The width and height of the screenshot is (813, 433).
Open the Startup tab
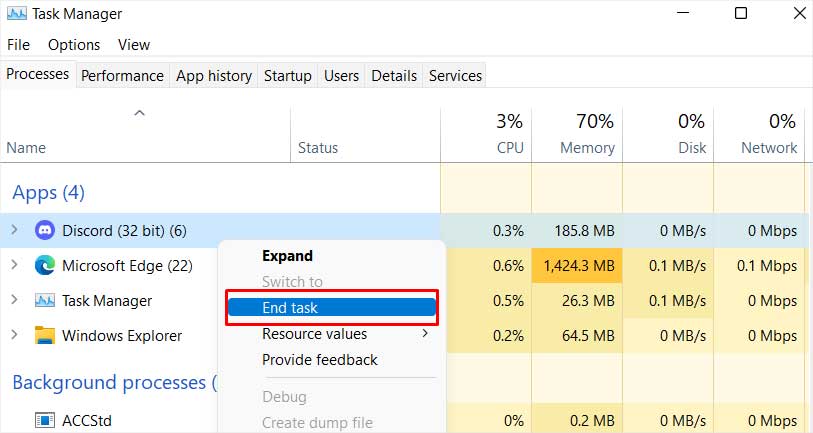point(288,76)
